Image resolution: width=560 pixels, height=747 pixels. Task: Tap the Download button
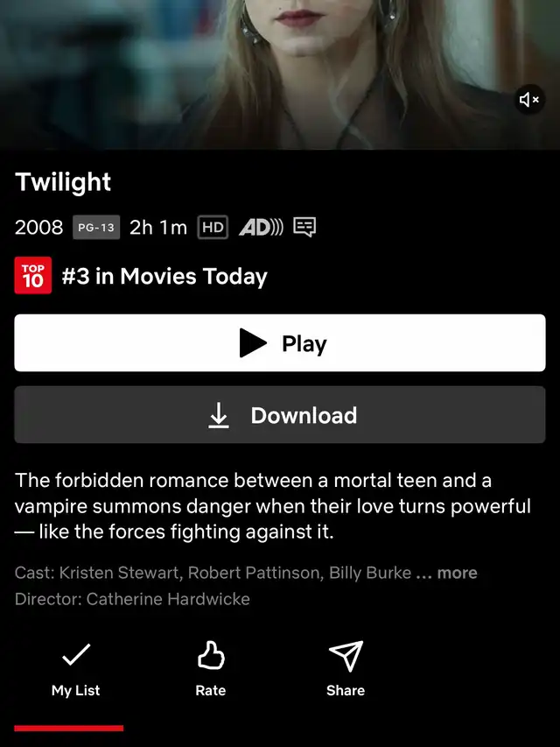pyautogui.click(x=280, y=414)
